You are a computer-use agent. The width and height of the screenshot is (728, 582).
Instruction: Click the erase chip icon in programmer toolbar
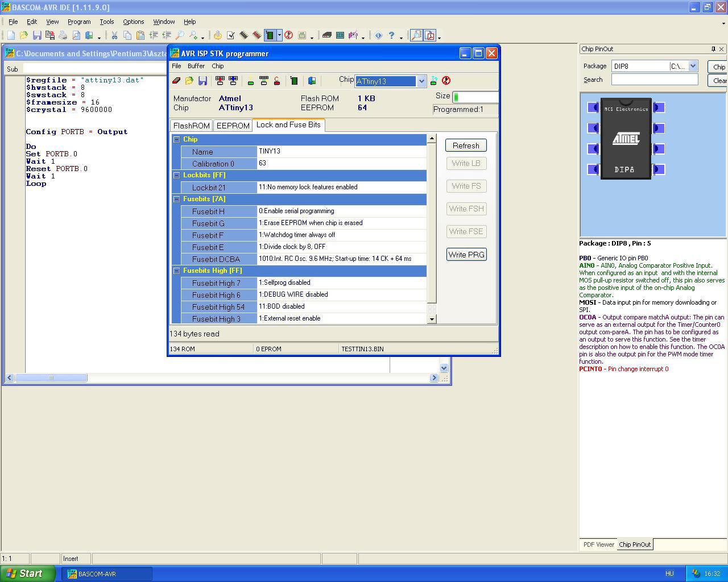[x=176, y=81]
